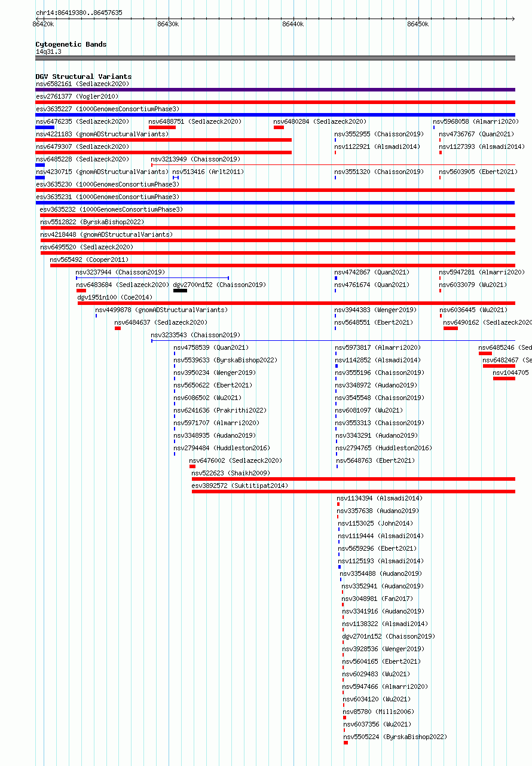The height and width of the screenshot is (766, 532).
Task: Select the 14q31.3 cytogenetic band bar
Action: pos(275,58)
